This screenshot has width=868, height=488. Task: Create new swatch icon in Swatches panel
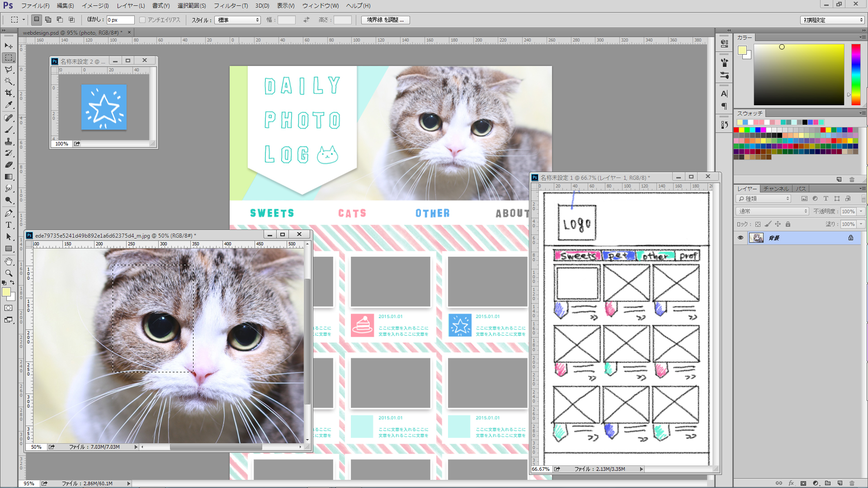pos(839,179)
